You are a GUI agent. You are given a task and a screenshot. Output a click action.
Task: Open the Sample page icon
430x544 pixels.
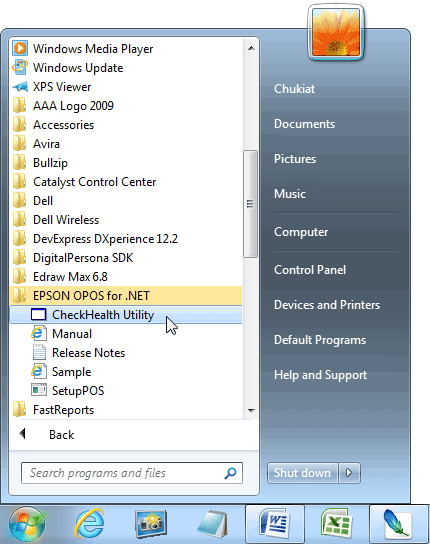[x=39, y=372]
